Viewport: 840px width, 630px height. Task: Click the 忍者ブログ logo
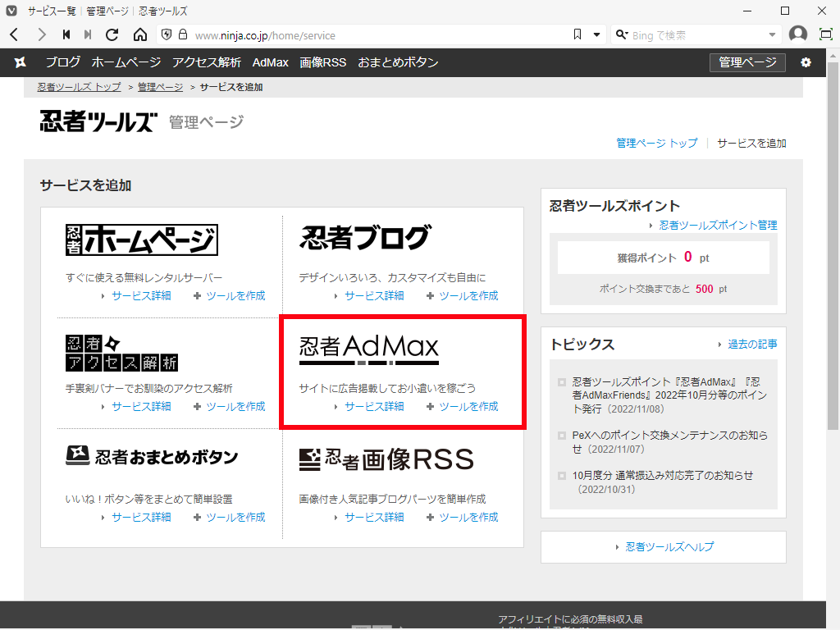coord(365,239)
